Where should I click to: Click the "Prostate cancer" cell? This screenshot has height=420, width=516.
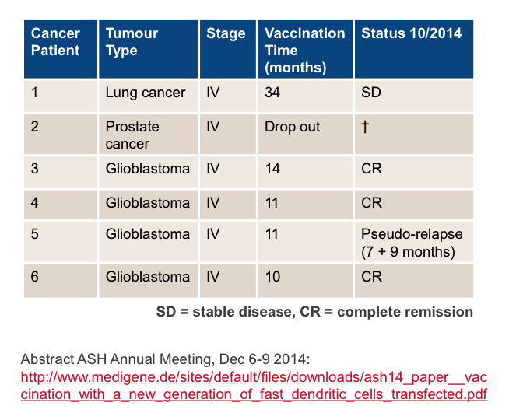click(x=132, y=135)
